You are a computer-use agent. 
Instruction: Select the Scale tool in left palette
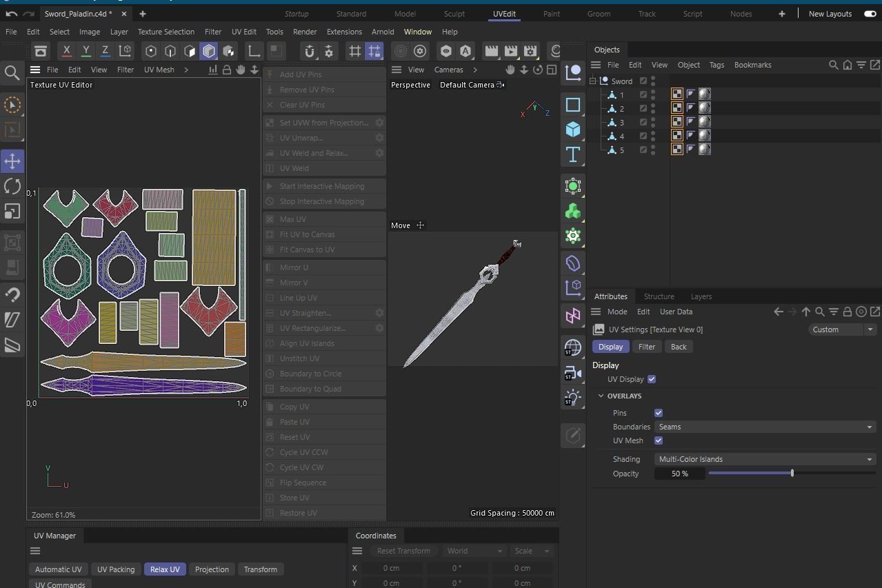pos(12,212)
